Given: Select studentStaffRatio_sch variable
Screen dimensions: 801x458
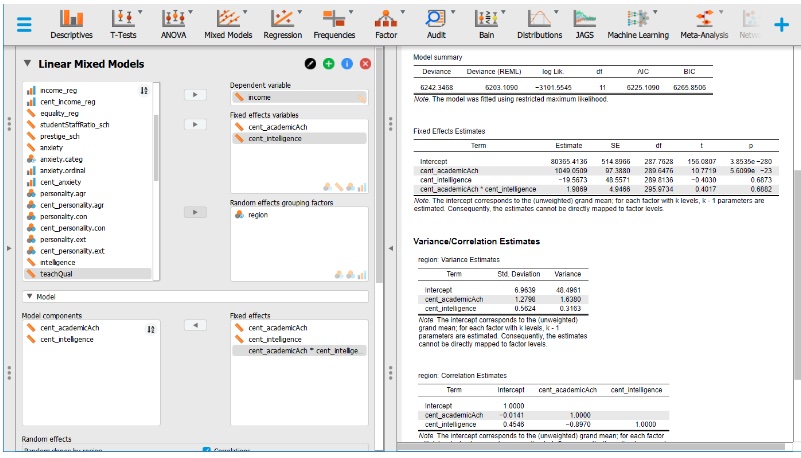Looking at the screenshot, I should click(x=88, y=125).
